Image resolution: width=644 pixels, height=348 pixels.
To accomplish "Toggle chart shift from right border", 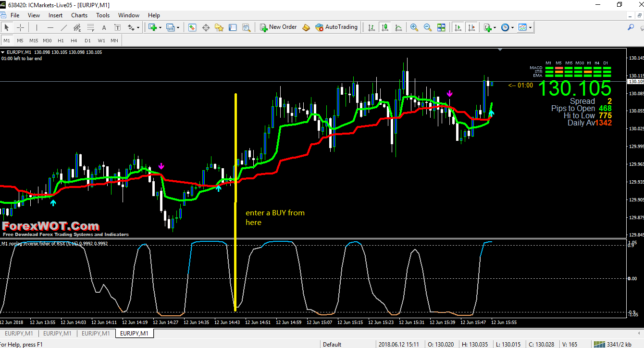I will (x=471, y=27).
